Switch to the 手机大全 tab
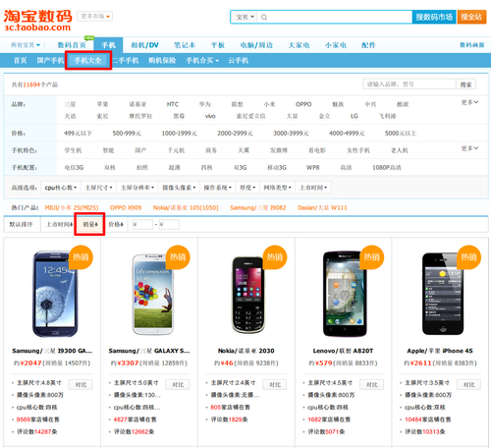Screen dimensions: 491x448 pyautogui.click(x=87, y=60)
